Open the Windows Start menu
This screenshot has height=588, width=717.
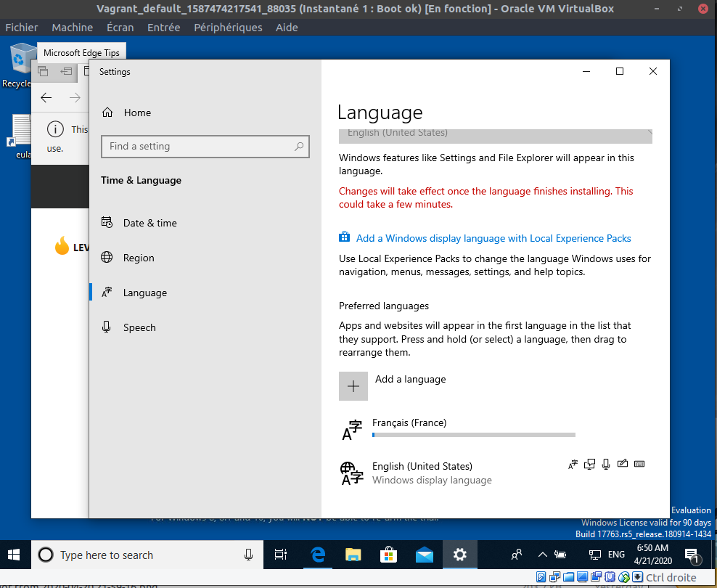coord(15,555)
